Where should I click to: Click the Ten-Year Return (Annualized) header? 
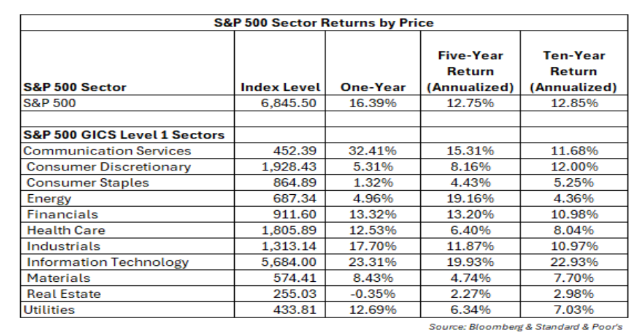click(x=573, y=72)
